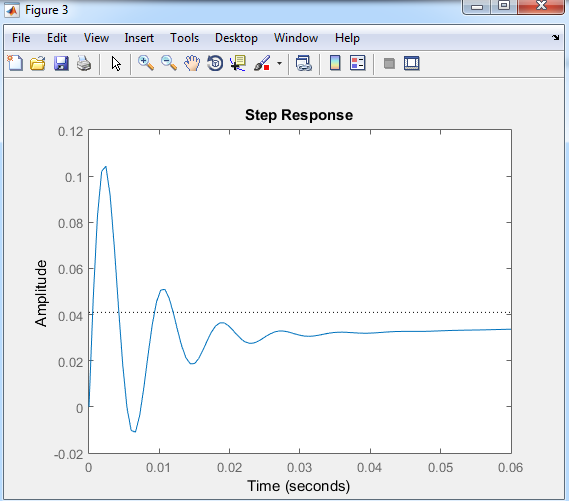Maximize the Figure 3 window

(504, 6)
